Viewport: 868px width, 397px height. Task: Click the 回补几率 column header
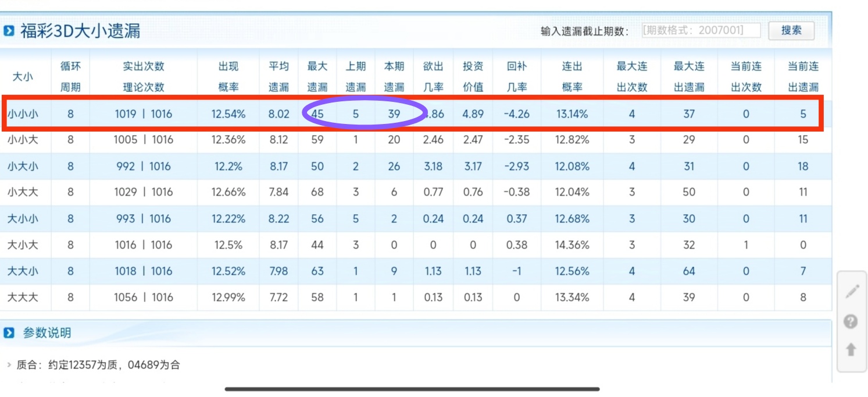point(517,76)
